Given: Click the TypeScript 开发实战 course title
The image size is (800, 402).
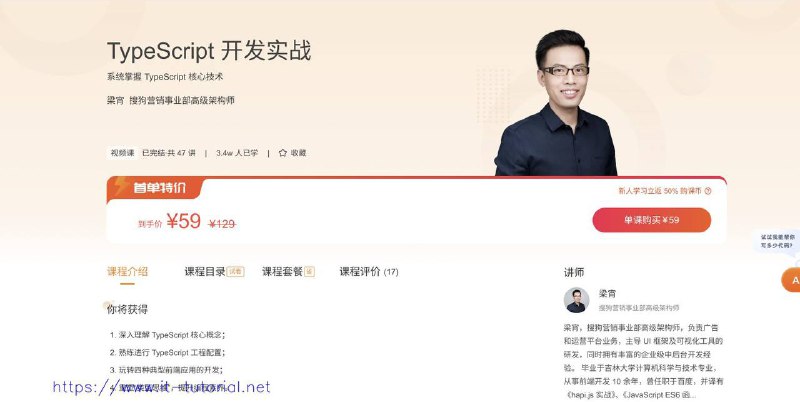Looking at the screenshot, I should tap(209, 51).
